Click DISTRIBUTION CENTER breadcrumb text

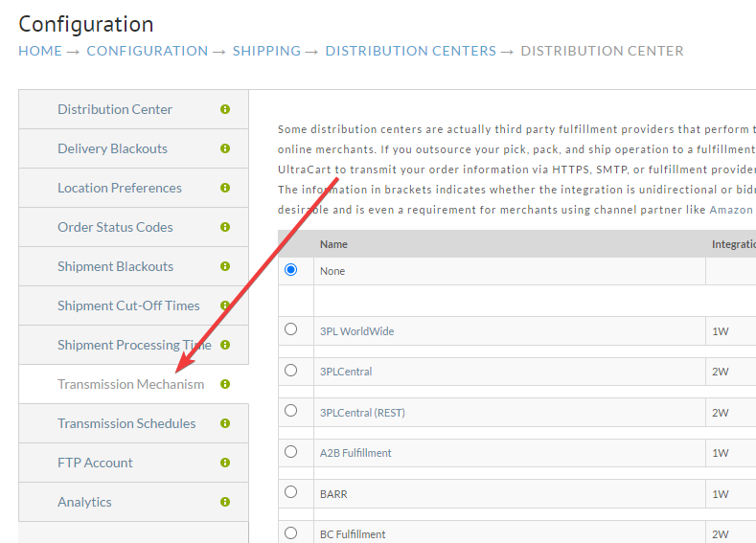click(x=602, y=51)
